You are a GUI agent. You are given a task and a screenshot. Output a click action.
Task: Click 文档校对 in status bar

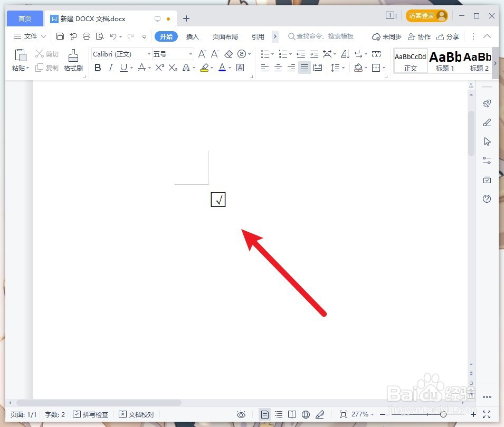coord(137,414)
